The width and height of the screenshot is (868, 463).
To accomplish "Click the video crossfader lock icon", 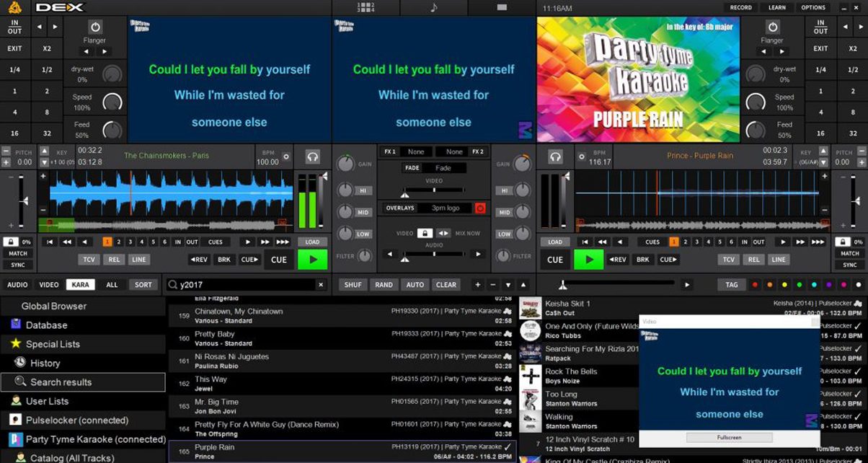I will [x=425, y=234].
